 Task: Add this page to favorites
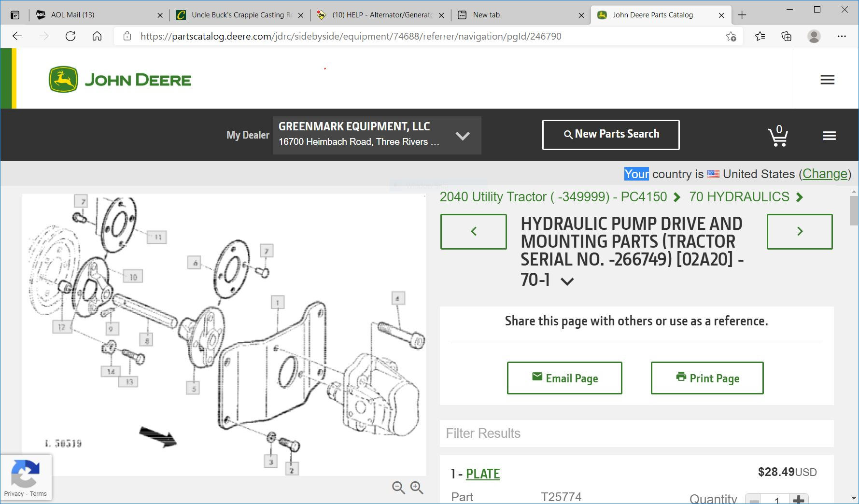731,36
